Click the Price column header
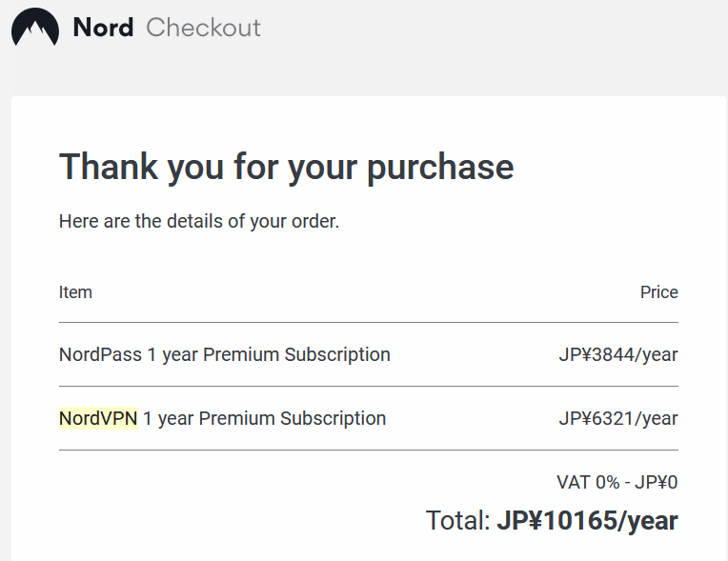728x561 pixels. (x=658, y=292)
